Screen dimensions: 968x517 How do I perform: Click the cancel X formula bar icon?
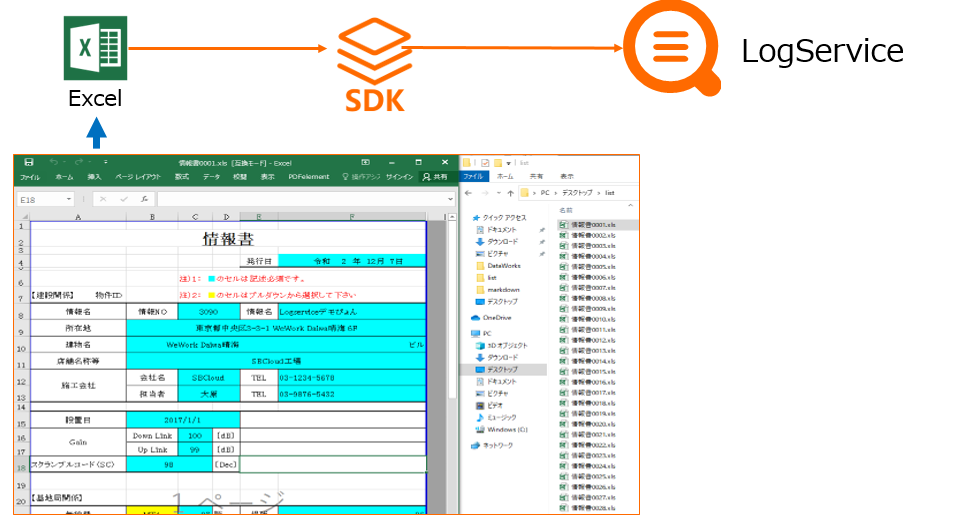click(x=103, y=200)
